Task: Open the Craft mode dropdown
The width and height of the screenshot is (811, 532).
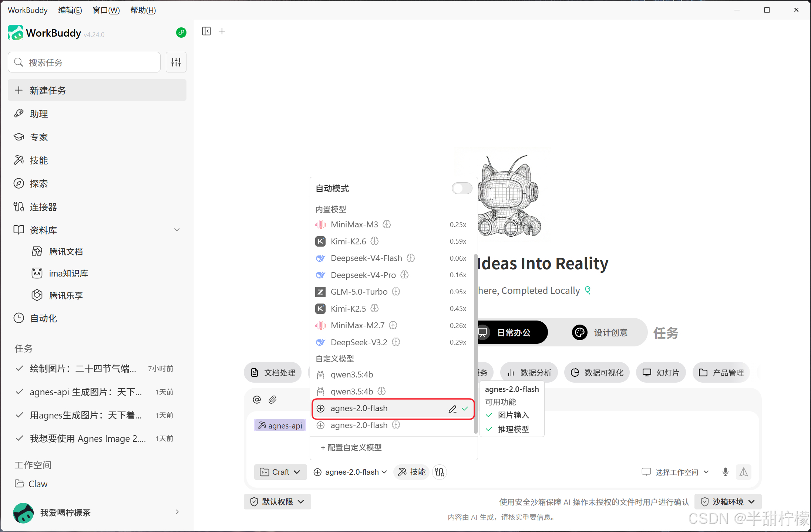Action: coord(280,472)
